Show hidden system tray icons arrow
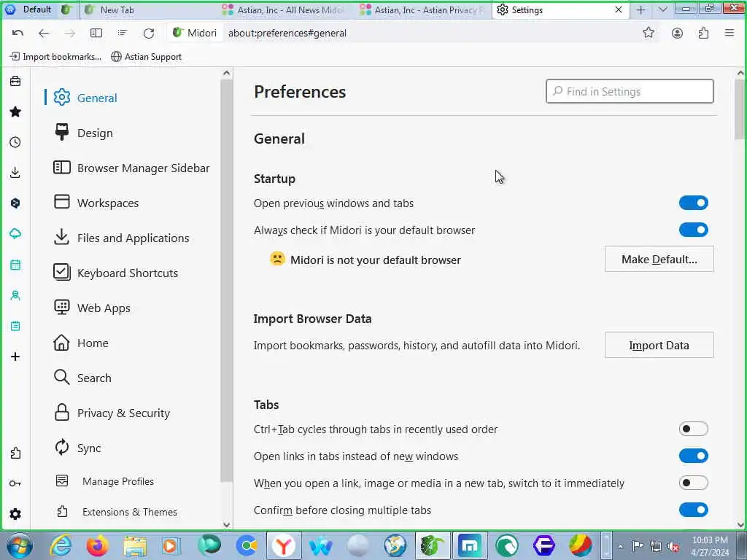Viewport: 747px width, 560px height. click(620, 546)
